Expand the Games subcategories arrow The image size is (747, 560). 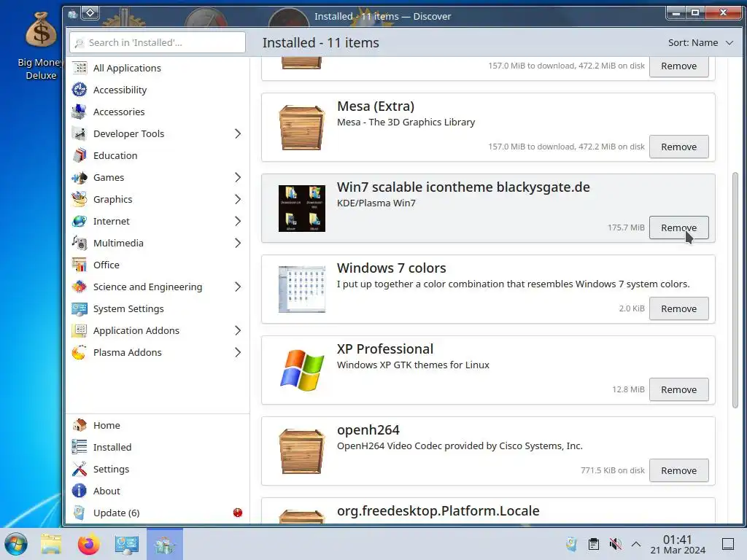[x=238, y=178]
